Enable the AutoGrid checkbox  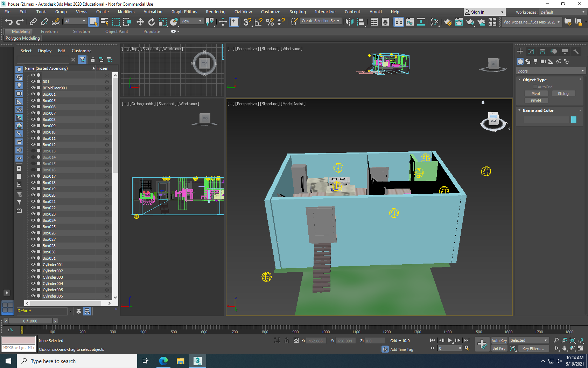(x=535, y=87)
